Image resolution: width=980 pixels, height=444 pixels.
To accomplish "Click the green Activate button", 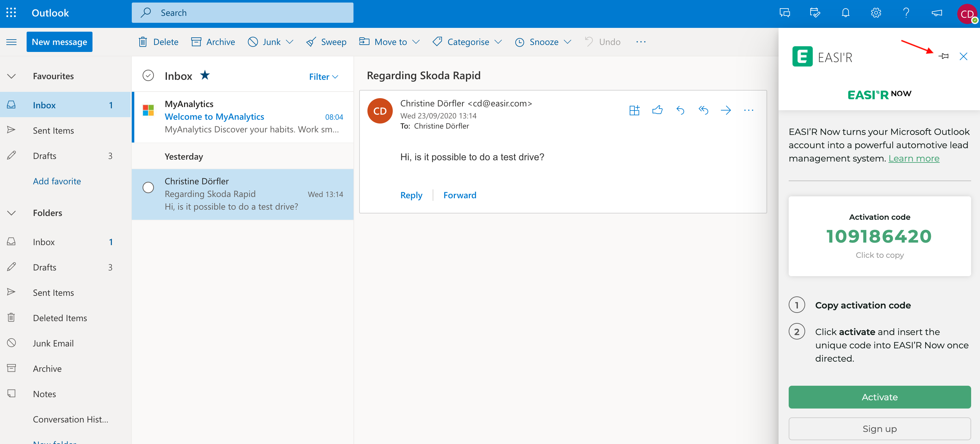I will click(879, 397).
